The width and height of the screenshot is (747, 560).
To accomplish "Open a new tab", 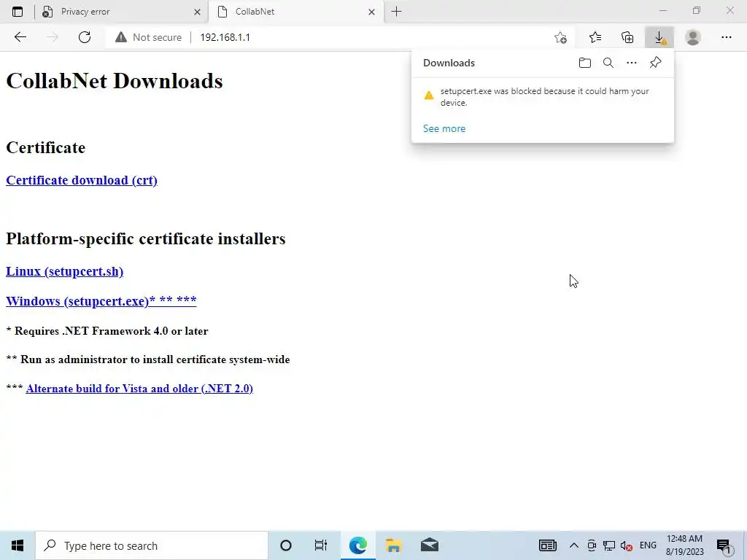I will pyautogui.click(x=396, y=12).
